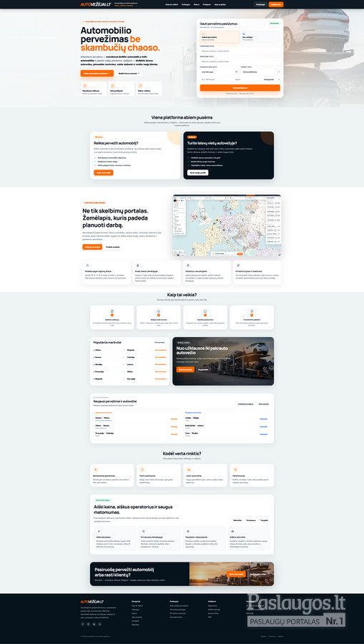The width and height of the screenshot is (364, 644).
Task: Click the Autovežėjai.lt logo in header
Action: coord(96,4)
